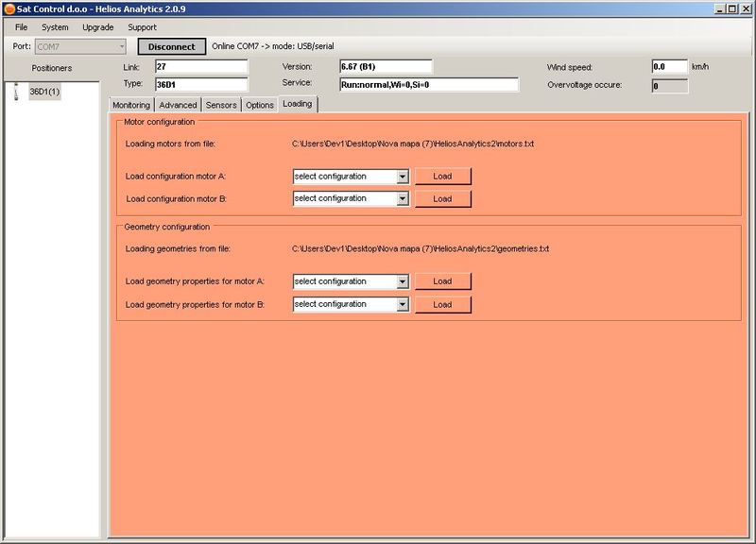This screenshot has height=544, width=756.
Task: Click the Disconnect button
Action: pos(172,46)
